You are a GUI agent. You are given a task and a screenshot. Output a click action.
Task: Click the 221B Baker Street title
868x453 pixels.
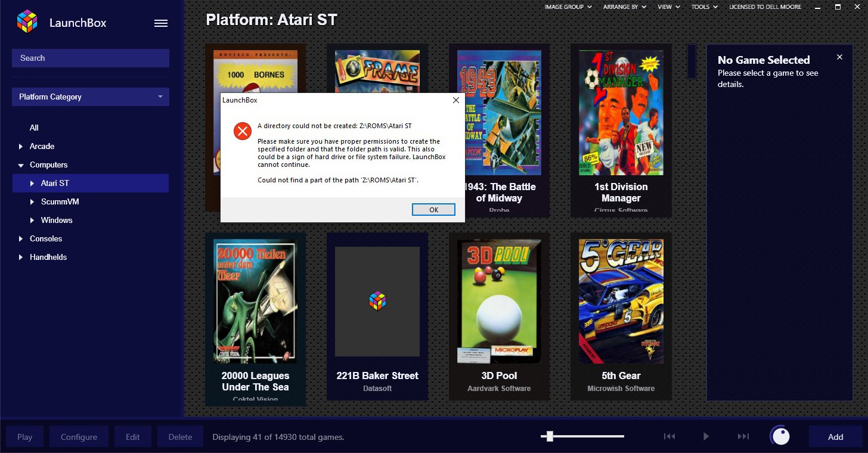pos(377,376)
